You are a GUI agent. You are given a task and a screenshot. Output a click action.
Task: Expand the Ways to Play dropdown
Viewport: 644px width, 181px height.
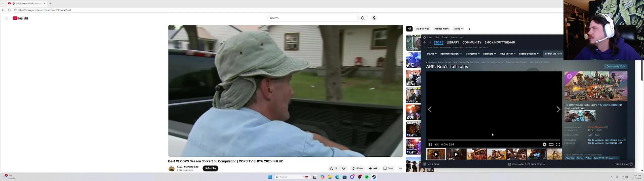[507, 54]
